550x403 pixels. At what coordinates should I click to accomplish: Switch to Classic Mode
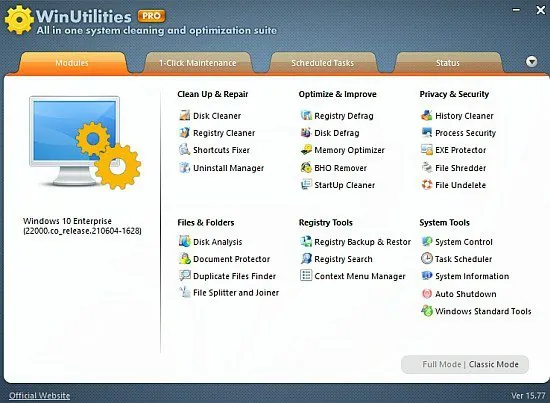tap(494, 364)
